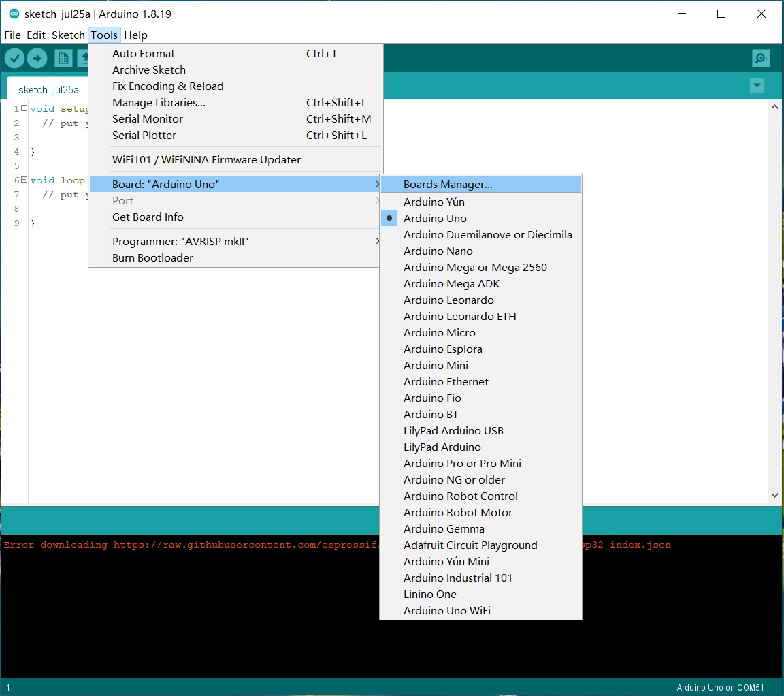
Task: Select Arduino Mega or Mega 2560
Action: 480,267
